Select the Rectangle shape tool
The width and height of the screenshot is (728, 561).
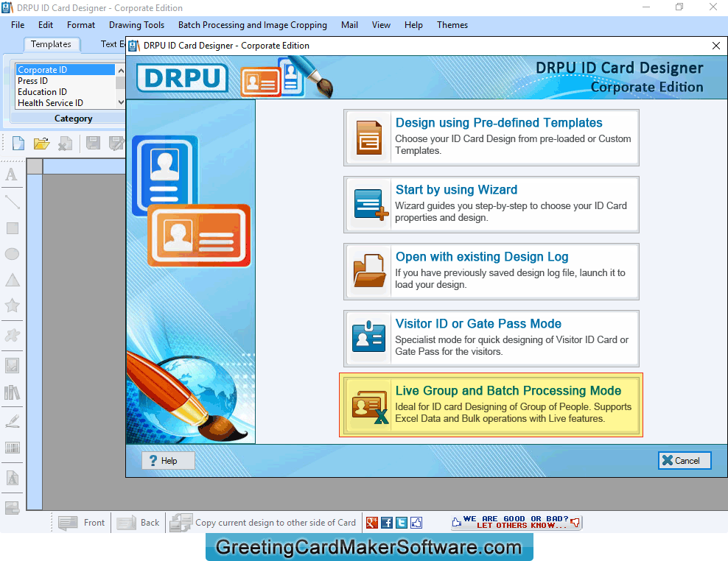pyautogui.click(x=12, y=228)
